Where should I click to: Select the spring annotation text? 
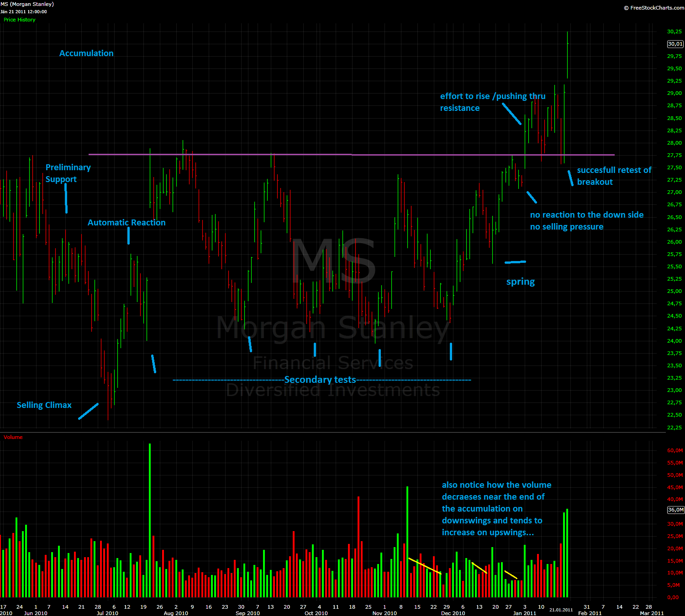tap(521, 282)
